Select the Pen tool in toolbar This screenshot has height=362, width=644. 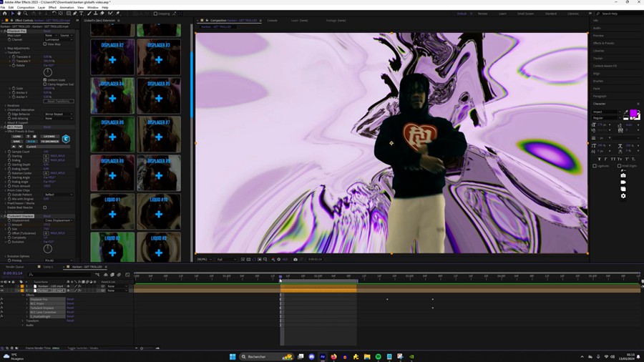tap(74, 14)
